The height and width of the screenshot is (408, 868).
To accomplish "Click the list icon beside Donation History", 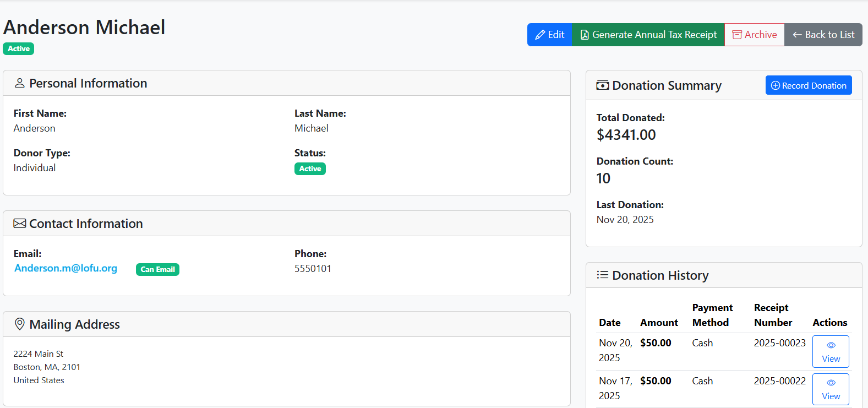I will (x=603, y=275).
